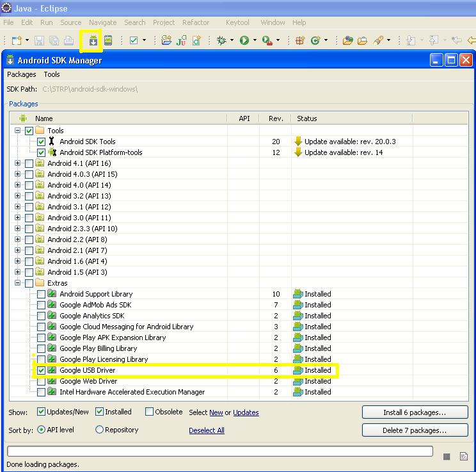Click the New Java Class icon
This screenshot has height=472, width=476.
tap(315, 40)
